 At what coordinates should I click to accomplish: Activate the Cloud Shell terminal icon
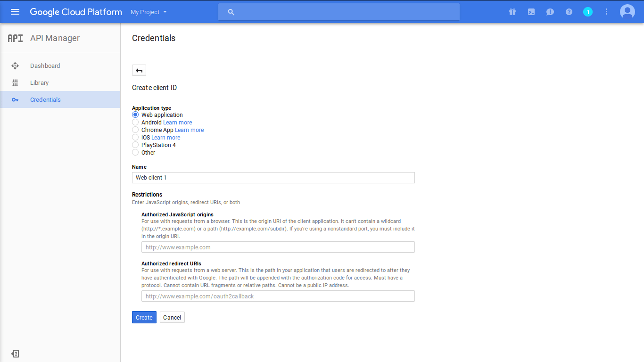[x=531, y=12]
